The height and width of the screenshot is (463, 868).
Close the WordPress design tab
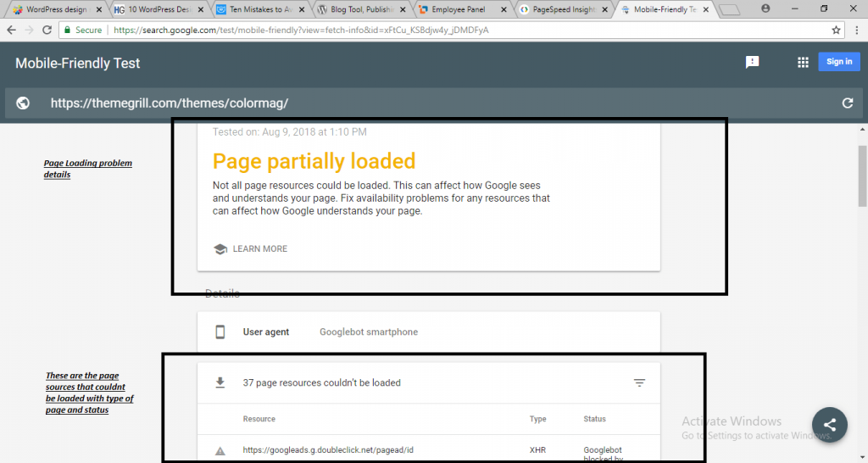99,9
